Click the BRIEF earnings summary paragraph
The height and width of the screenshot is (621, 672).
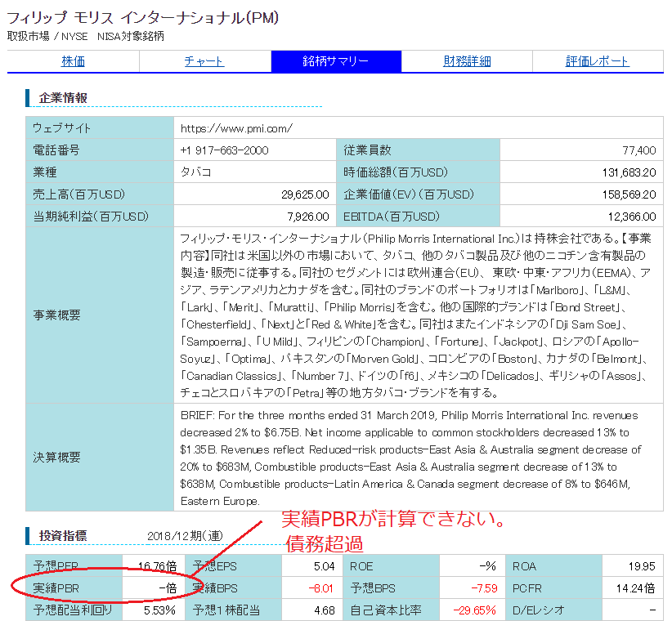pos(410,458)
